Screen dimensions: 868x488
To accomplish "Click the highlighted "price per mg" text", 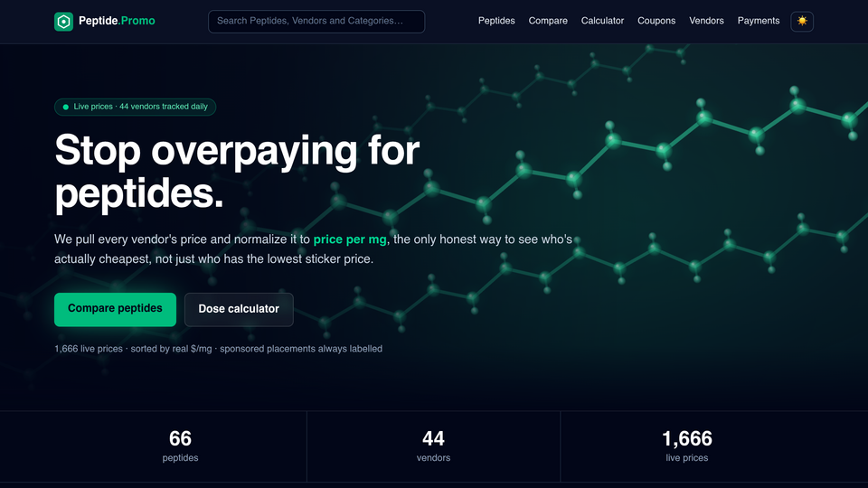I will coord(350,239).
